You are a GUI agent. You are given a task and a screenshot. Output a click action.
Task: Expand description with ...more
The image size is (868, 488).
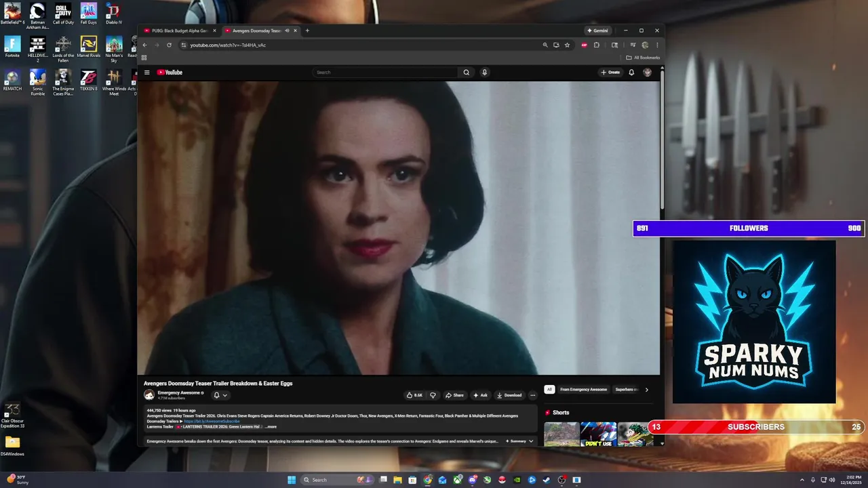pyautogui.click(x=271, y=427)
